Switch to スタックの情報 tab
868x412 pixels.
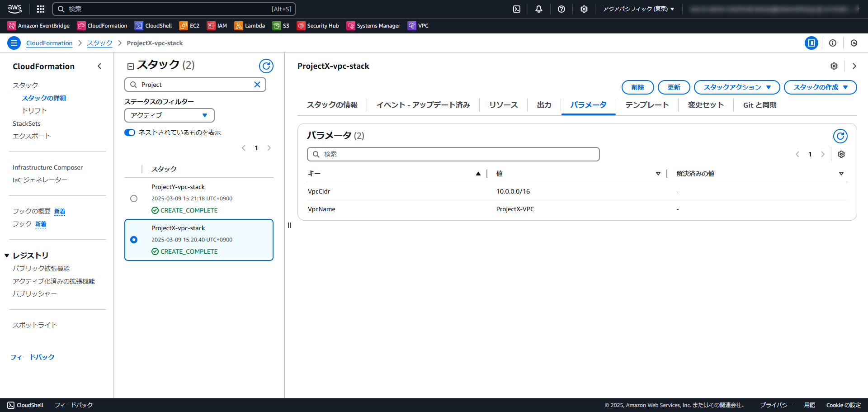pos(332,105)
